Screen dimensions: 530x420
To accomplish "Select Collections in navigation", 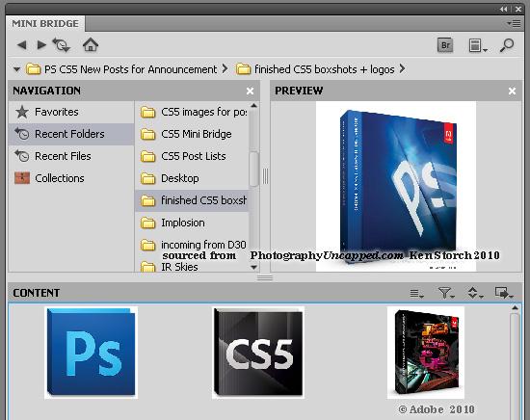I will coord(71,178).
